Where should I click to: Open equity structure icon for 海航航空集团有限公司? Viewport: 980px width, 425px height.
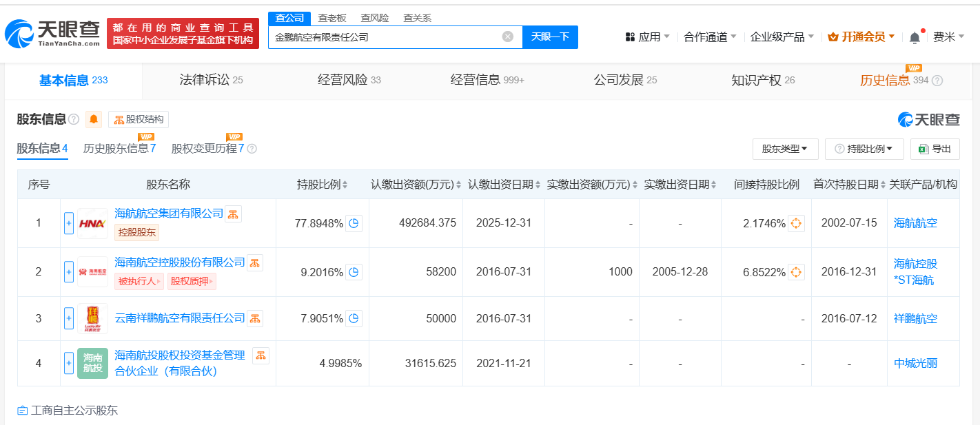[x=234, y=214]
